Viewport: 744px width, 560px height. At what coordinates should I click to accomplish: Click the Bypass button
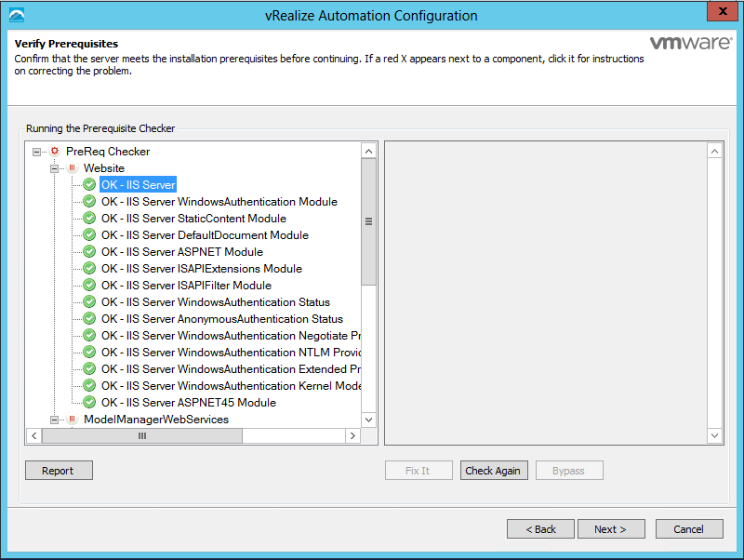[569, 471]
